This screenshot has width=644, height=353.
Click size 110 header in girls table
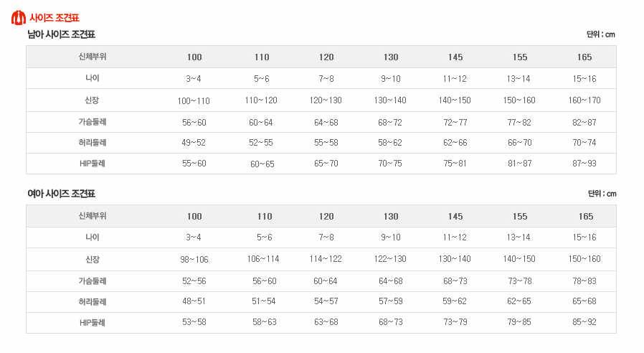point(265,217)
